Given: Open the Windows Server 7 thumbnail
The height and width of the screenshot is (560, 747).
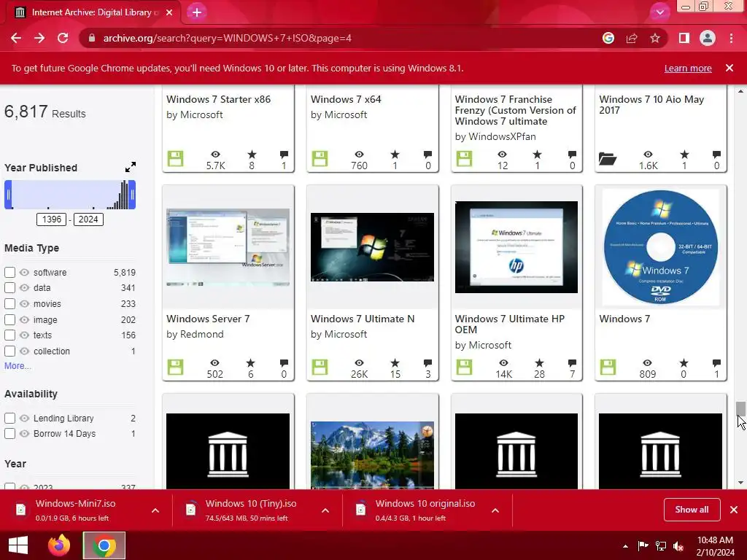Looking at the screenshot, I should 228,247.
